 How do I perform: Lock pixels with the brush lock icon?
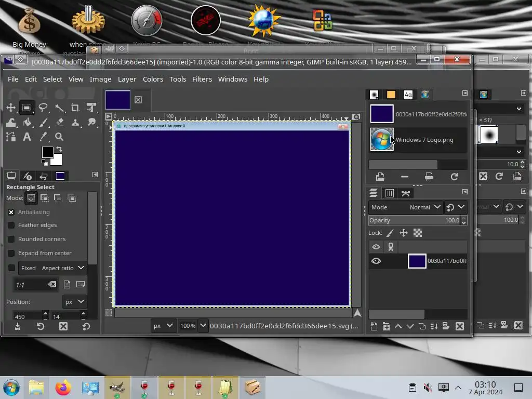pos(390,233)
